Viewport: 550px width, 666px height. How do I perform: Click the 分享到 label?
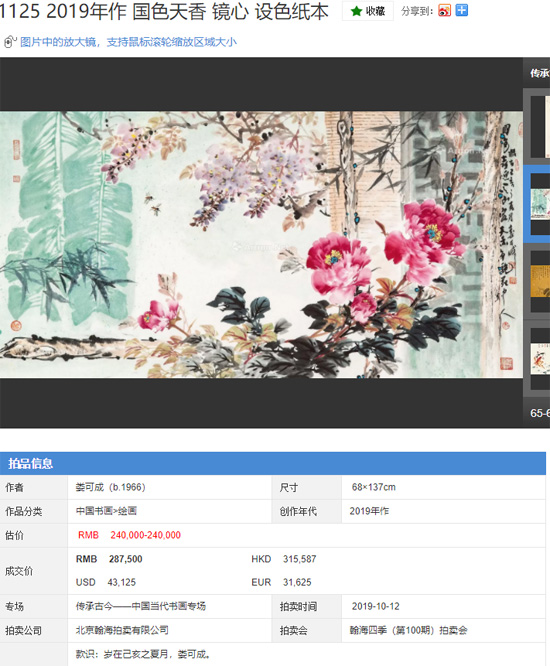(x=417, y=11)
